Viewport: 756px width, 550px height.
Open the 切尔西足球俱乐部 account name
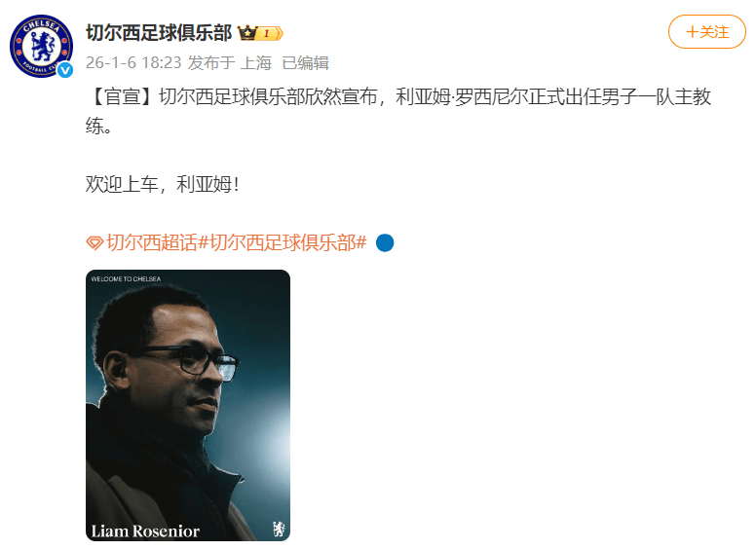click(x=159, y=33)
